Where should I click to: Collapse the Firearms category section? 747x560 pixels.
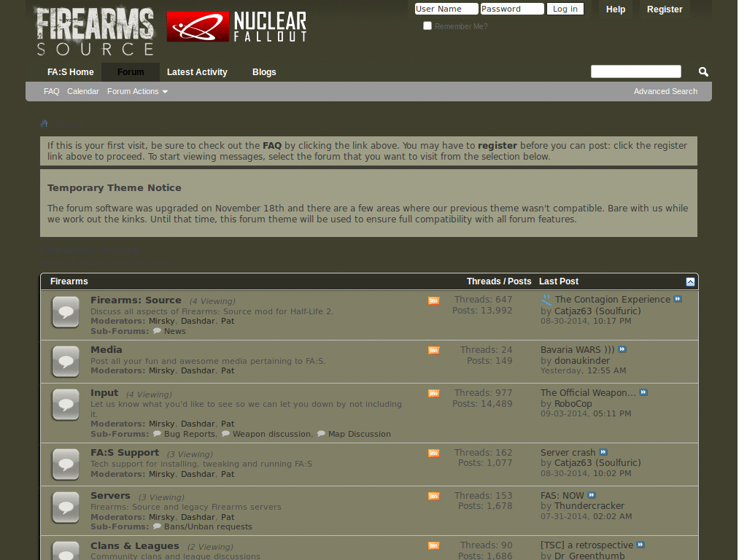[690, 282]
